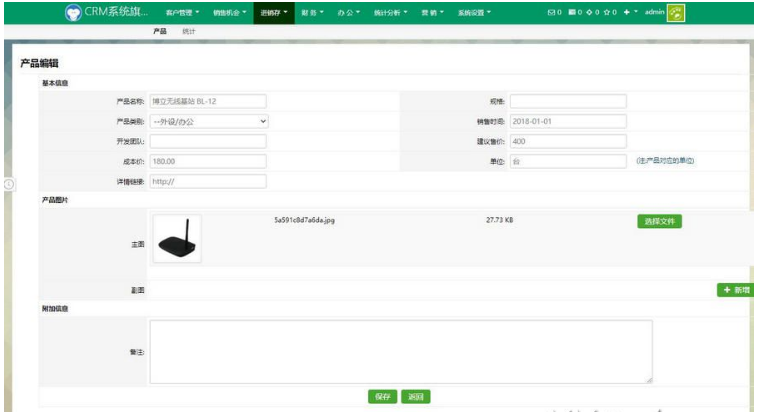Click the star favorites counter icon

click(x=606, y=12)
